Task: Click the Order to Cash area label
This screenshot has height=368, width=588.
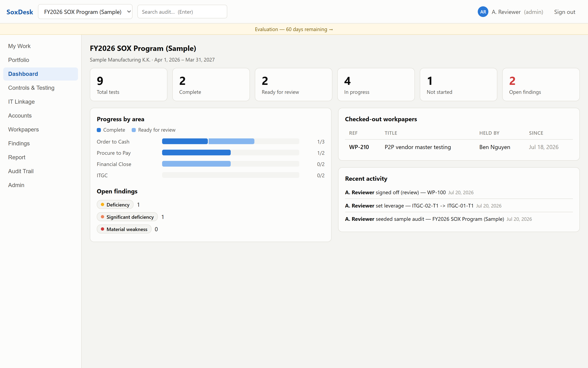Action: coord(113,142)
